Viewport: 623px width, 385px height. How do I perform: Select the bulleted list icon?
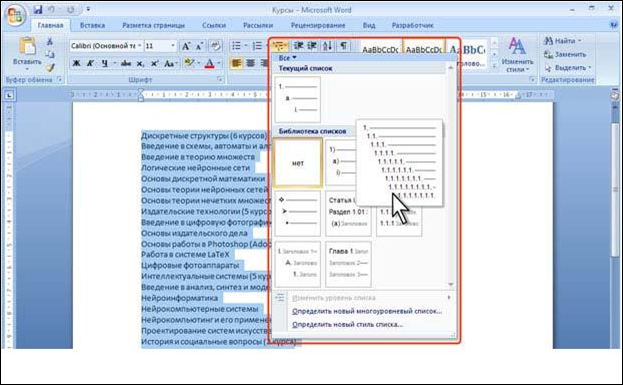[x=236, y=46]
